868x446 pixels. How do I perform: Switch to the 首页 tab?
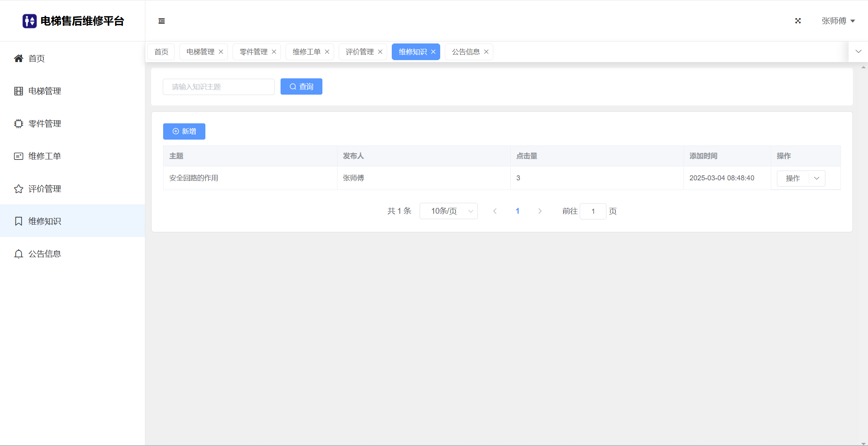161,52
